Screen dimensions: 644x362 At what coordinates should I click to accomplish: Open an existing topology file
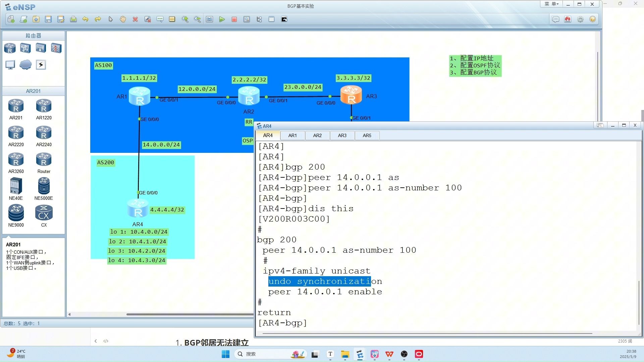(x=36, y=19)
